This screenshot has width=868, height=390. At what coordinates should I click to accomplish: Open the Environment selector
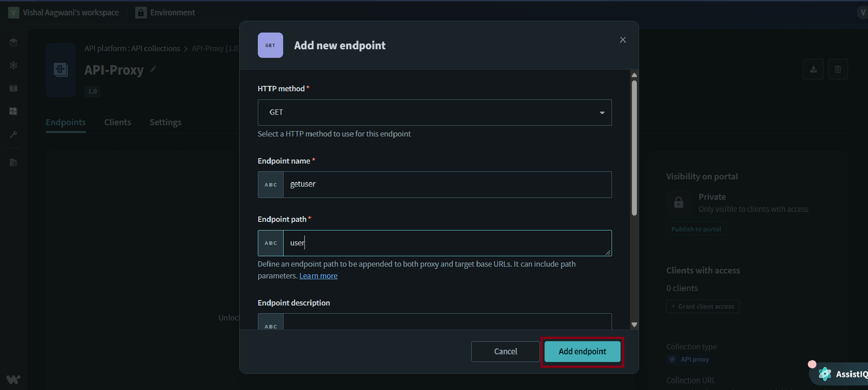coord(166,13)
